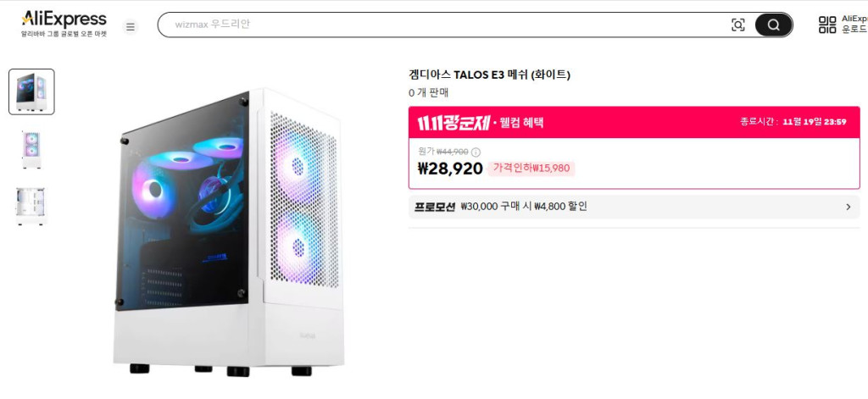Image resolution: width=868 pixels, height=399 pixels.
Task: Submit search with the magnifier button
Action: click(x=773, y=25)
